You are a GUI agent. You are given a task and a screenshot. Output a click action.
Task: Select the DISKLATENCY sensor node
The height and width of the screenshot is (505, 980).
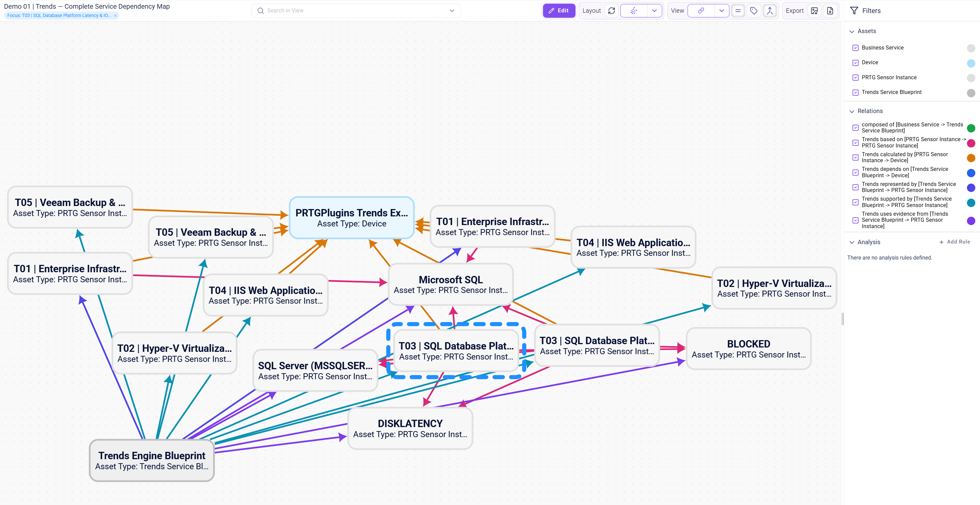coord(410,428)
